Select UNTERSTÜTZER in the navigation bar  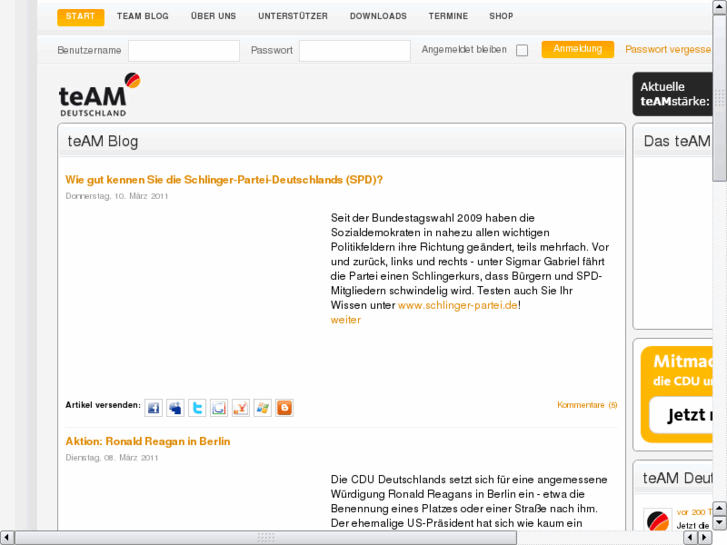tap(293, 16)
